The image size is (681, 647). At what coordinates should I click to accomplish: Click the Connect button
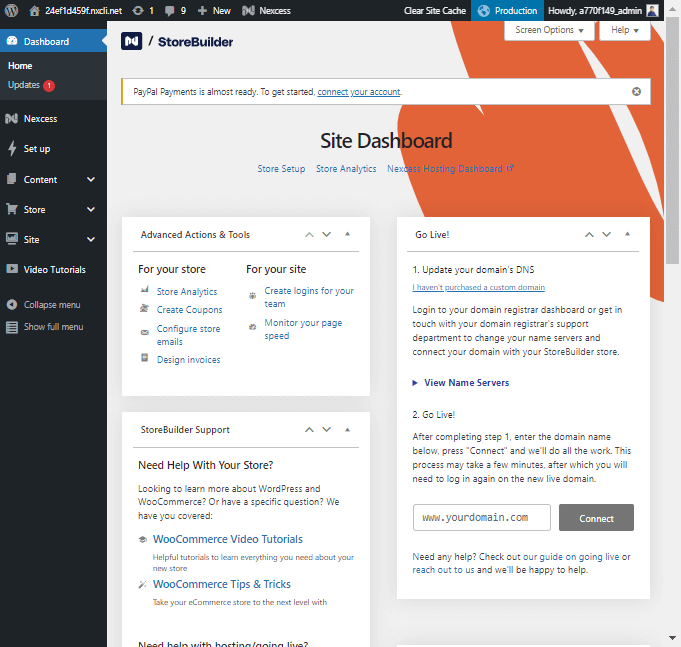596,517
